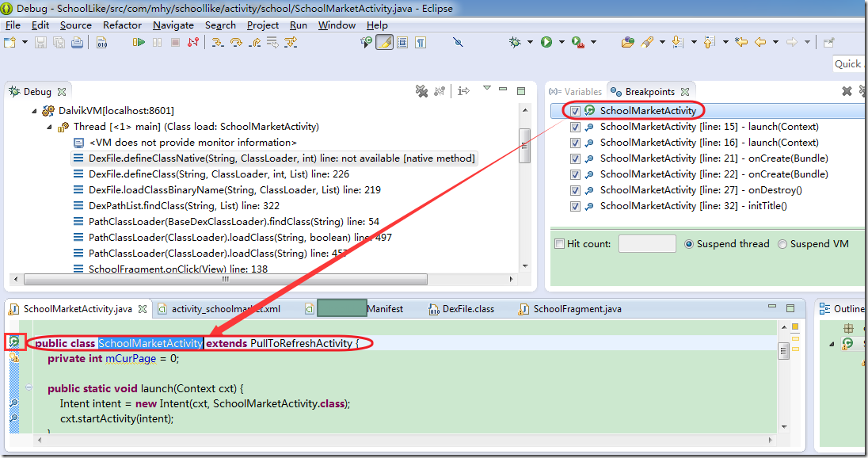Viewport: 868px width, 458px height.
Task: Click the Search flashlight icon
Action: (646, 42)
